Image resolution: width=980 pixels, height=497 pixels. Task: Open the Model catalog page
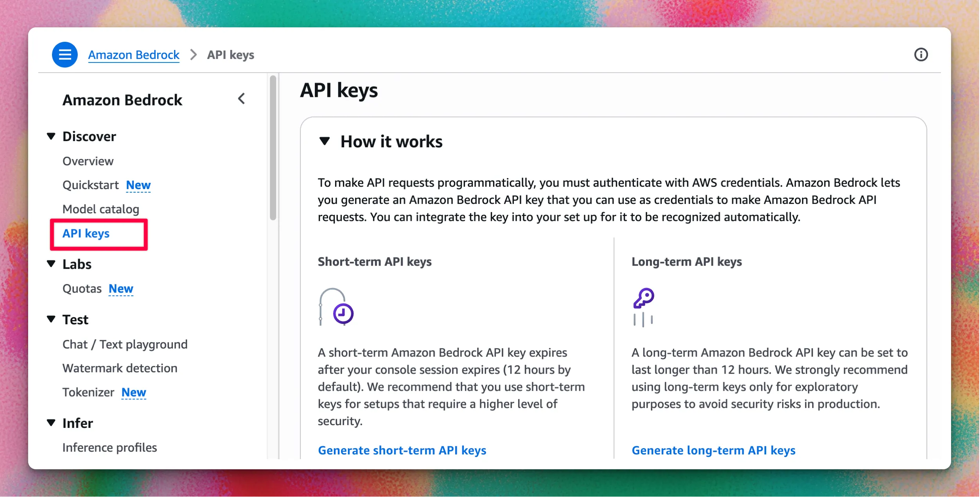[101, 209]
